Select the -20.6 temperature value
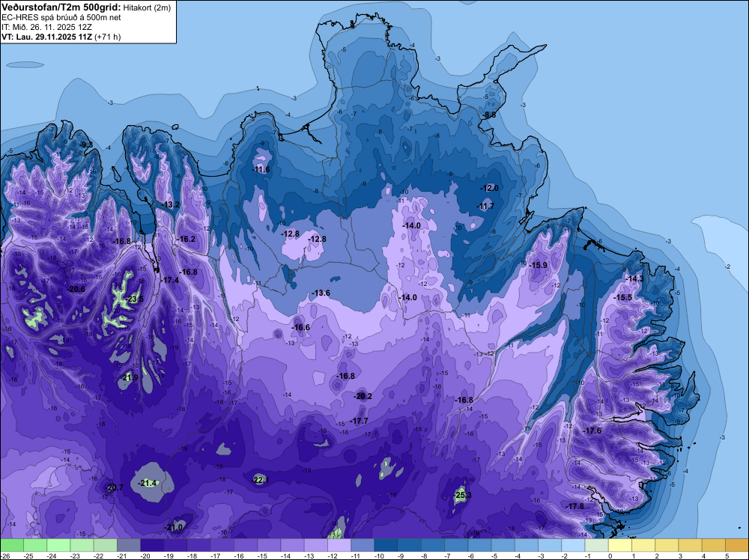Image resolution: width=749 pixels, height=560 pixels. 76,289
